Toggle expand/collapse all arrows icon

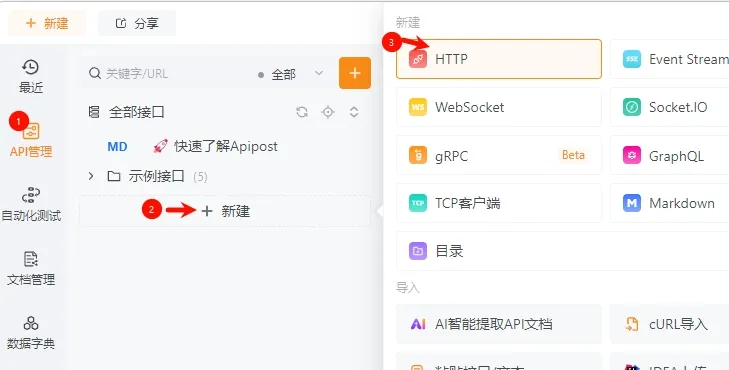pos(354,112)
